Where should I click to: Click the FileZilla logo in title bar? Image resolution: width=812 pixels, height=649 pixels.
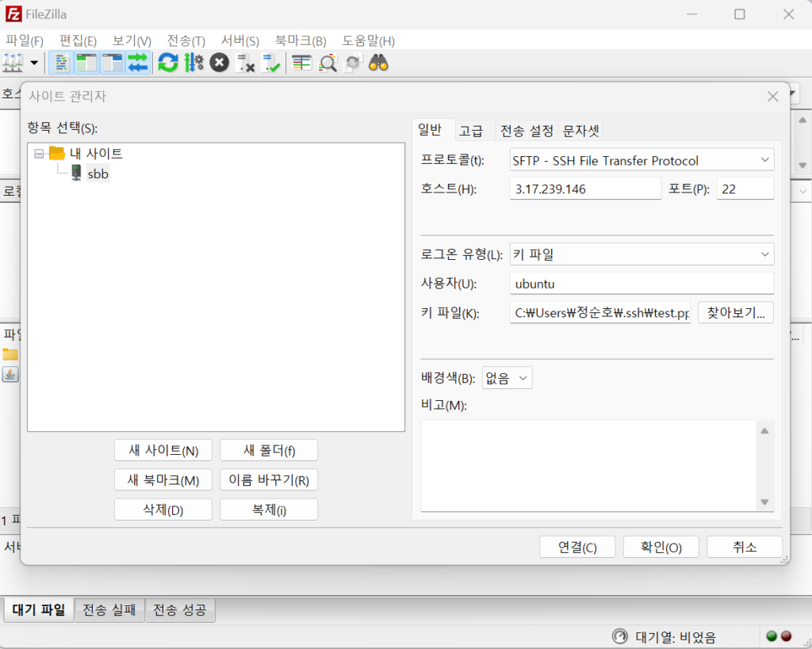pyautogui.click(x=13, y=14)
